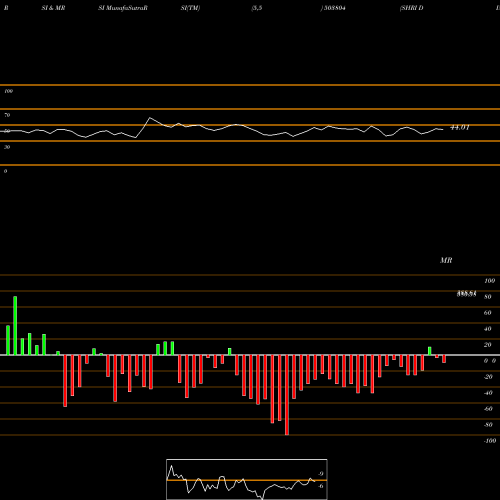Image resolution: width=500 pixels, height=500 pixels.
Task: Click the mini chart label -6
Action: [x=320, y=486]
